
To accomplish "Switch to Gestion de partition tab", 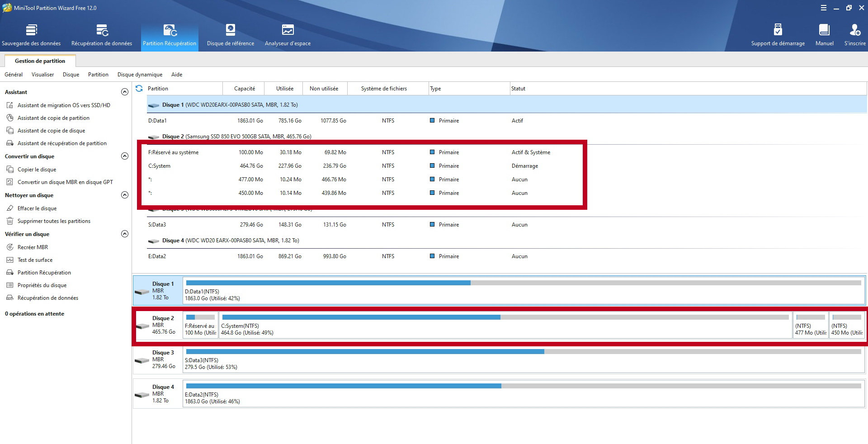I will [x=40, y=61].
